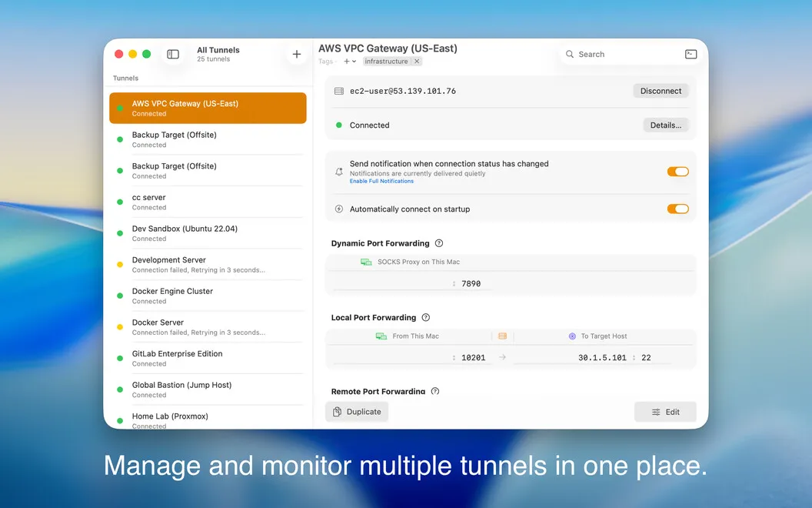
Task: Toggle connection status notification switch
Action: click(x=678, y=172)
